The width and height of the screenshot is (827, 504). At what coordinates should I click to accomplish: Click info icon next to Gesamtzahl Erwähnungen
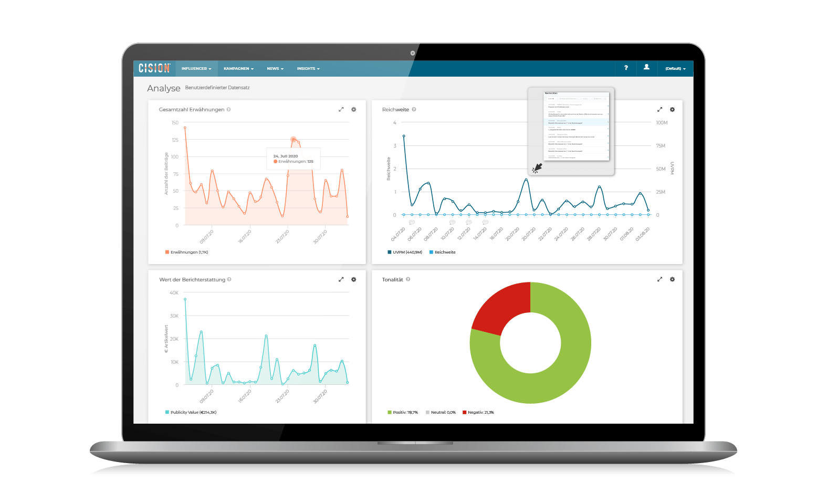[228, 109]
